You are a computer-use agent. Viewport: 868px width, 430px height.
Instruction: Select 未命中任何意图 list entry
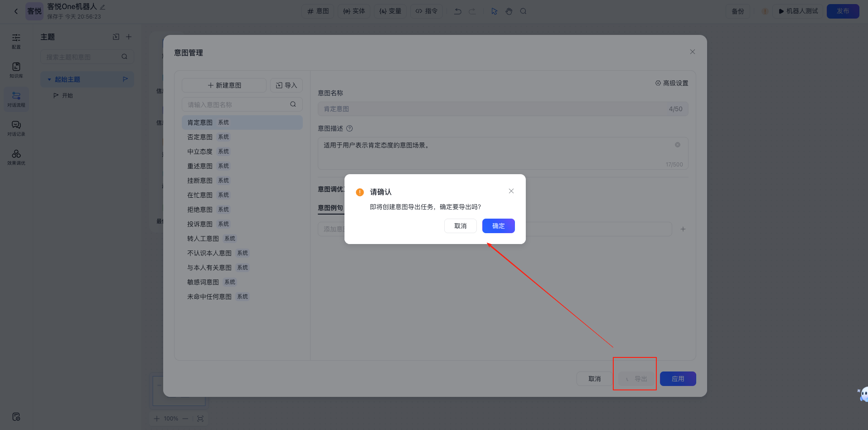tap(209, 297)
